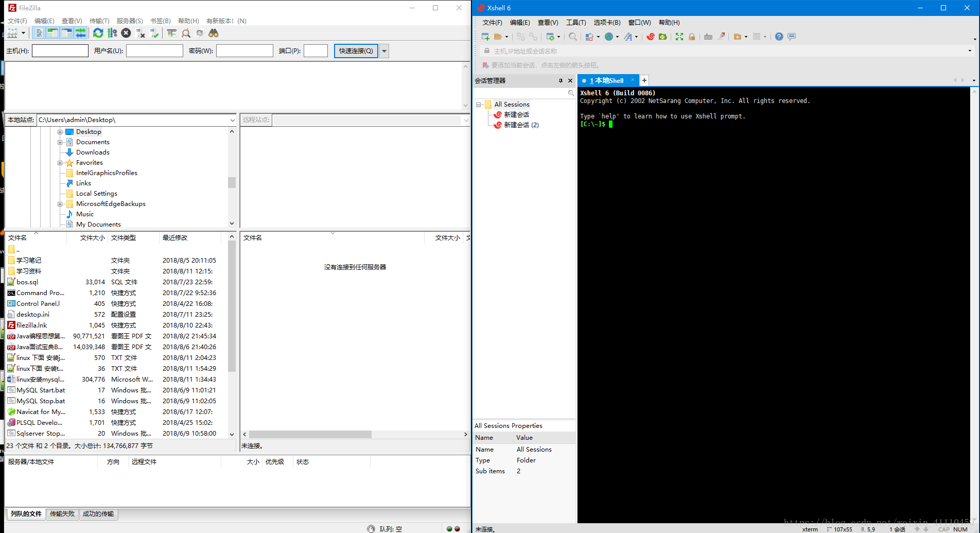Create new session in Xshell toolbar
Viewport: 980px width, 533px height.
point(485,37)
